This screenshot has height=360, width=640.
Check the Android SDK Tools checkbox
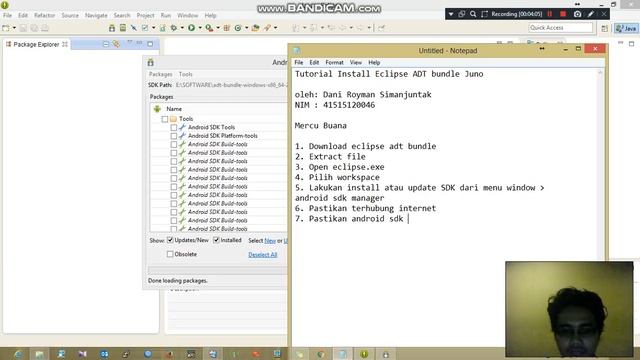[173, 127]
